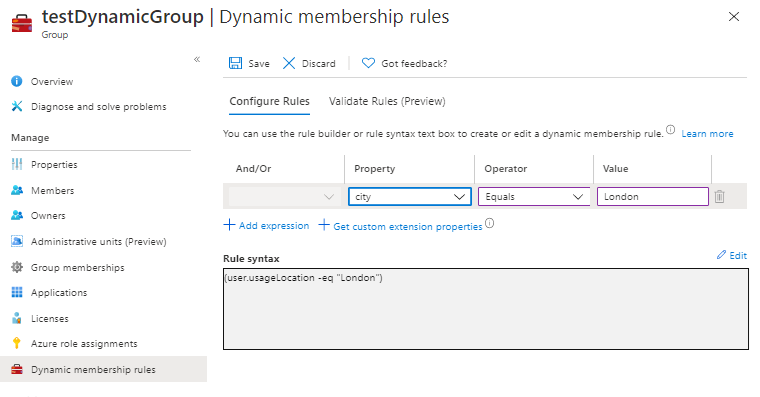Open Owners menu item
760x397 pixels.
tap(48, 216)
